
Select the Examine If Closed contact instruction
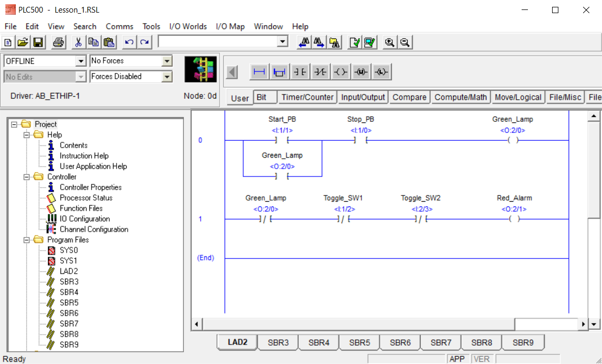[300, 72]
